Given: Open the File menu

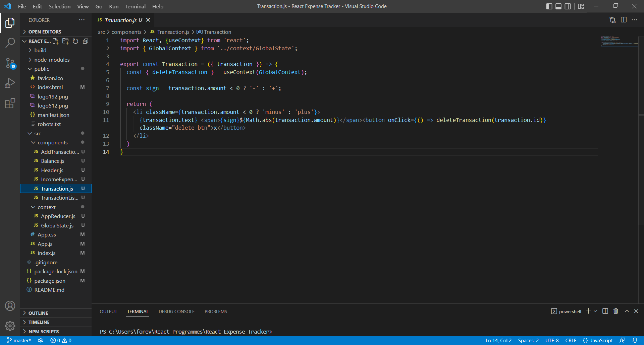Looking at the screenshot, I should [22, 6].
